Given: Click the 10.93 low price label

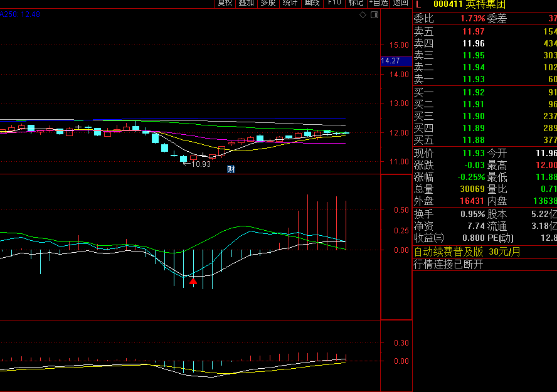Looking at the screenshot, I should pos(201,164).
